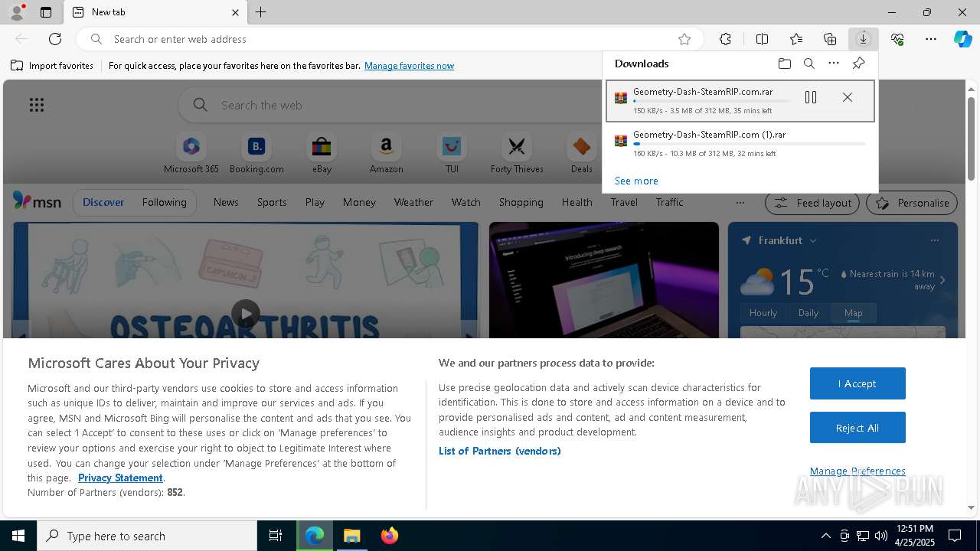Screen dimensions: 980x551
Task: Play the Osteoarthritis video
Action: (x=246, y=314)
